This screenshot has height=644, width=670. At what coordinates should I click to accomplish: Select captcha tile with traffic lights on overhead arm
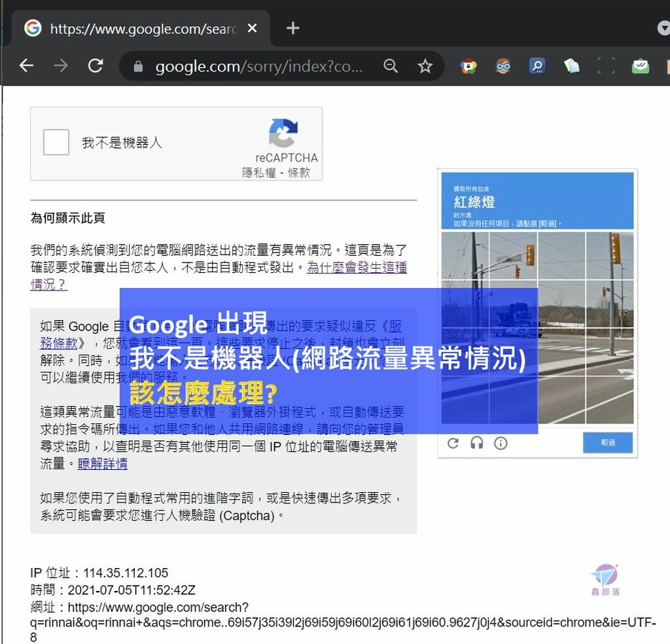(x=513, y=256)
